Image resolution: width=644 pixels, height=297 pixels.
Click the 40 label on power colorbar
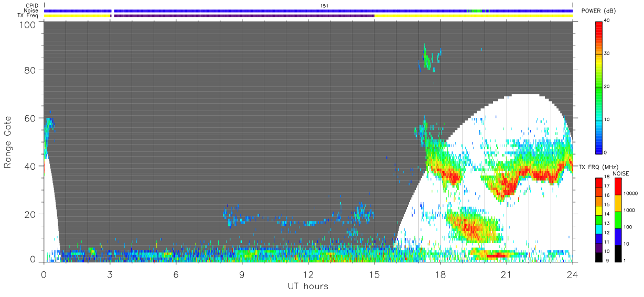pyautogui.click(x=607, y=21)
